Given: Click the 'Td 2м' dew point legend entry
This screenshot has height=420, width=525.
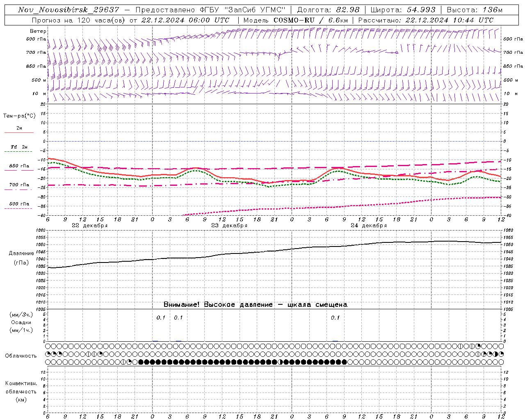Looking at the screenshot, I should (x=19, y=147).
